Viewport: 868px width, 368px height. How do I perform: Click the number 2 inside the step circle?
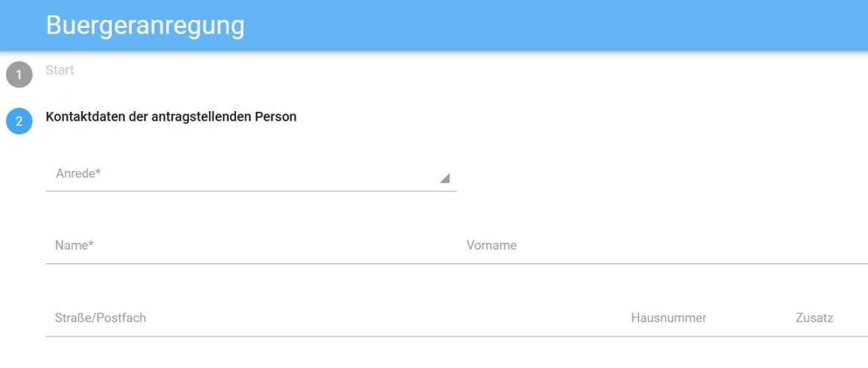[x=19, y=122]
